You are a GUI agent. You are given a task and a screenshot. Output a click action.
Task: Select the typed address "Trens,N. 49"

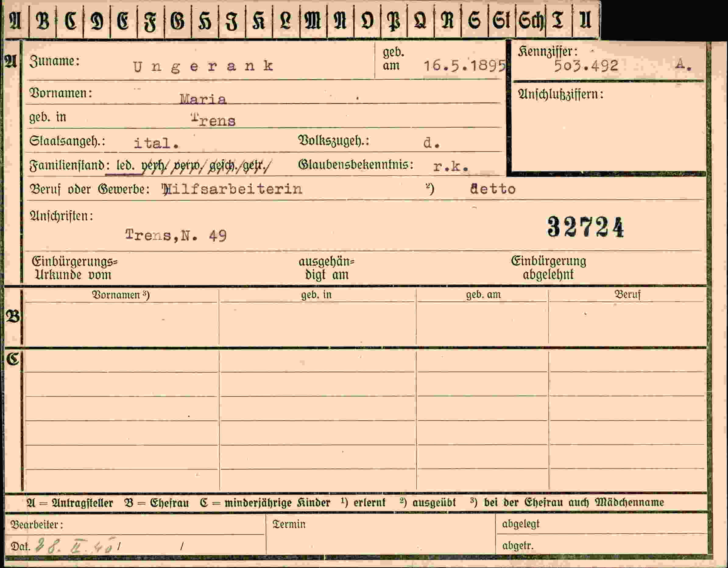(176, 236)
